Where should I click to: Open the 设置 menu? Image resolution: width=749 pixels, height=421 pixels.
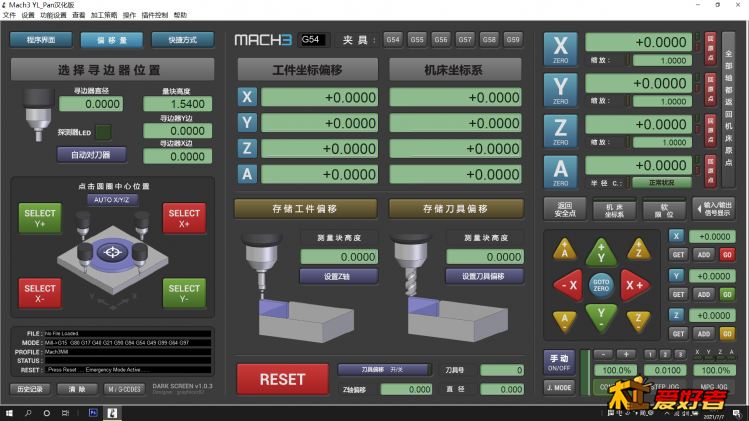28,15
